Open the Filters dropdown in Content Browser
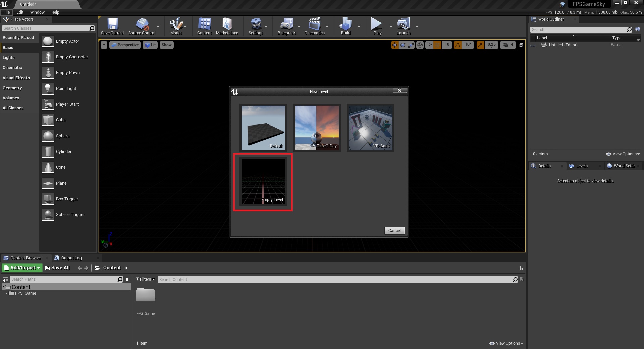This screenshot has width=644, height=349. click(145, 279)
